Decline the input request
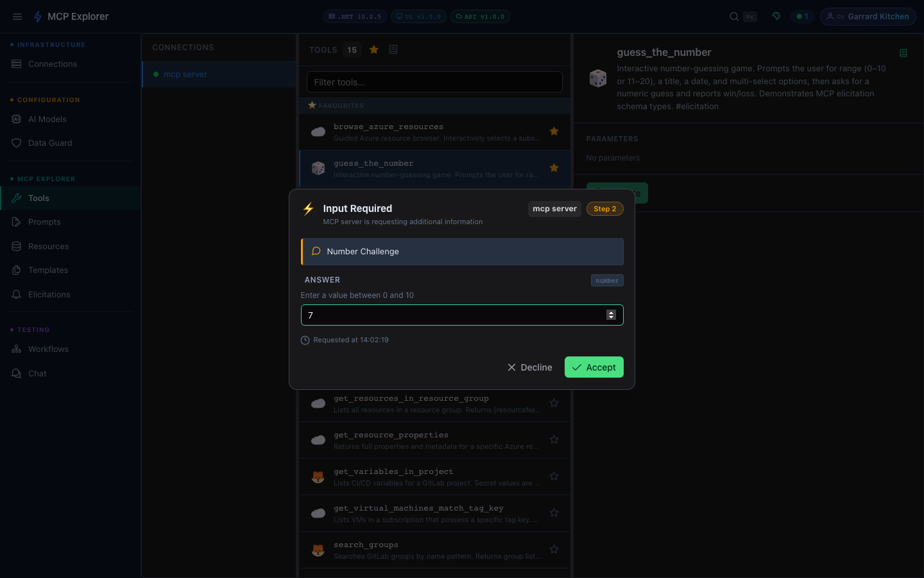 point(529,367)
